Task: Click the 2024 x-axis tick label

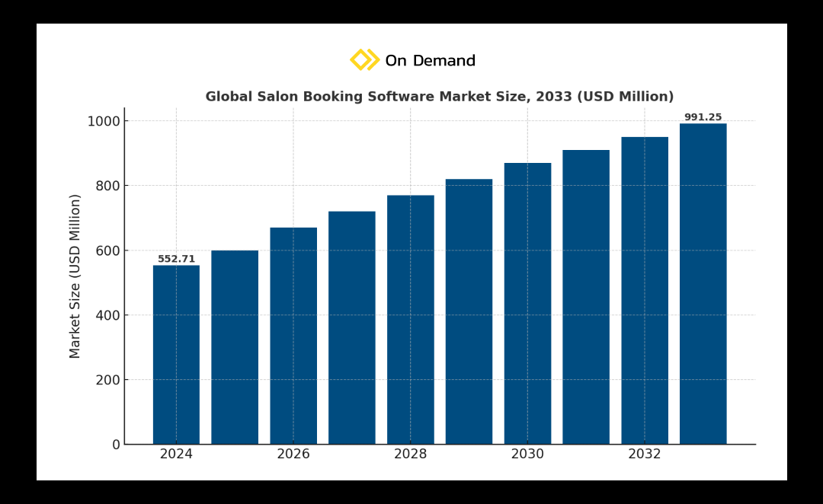Action: click(x=176, y=455)
